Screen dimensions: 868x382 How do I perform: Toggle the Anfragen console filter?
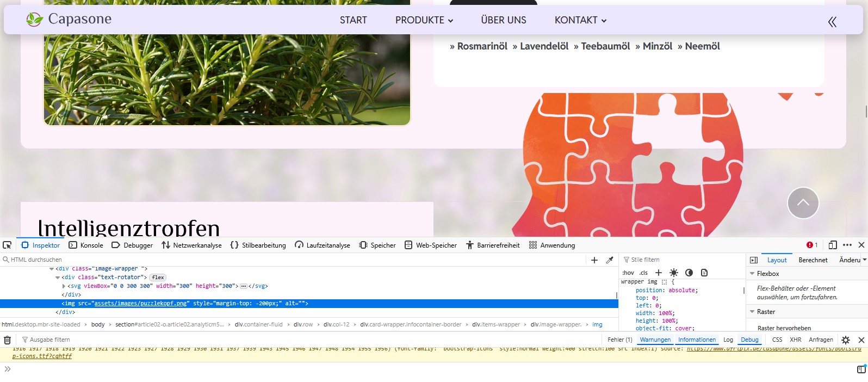pyautogui.click(x=821, y=340)
